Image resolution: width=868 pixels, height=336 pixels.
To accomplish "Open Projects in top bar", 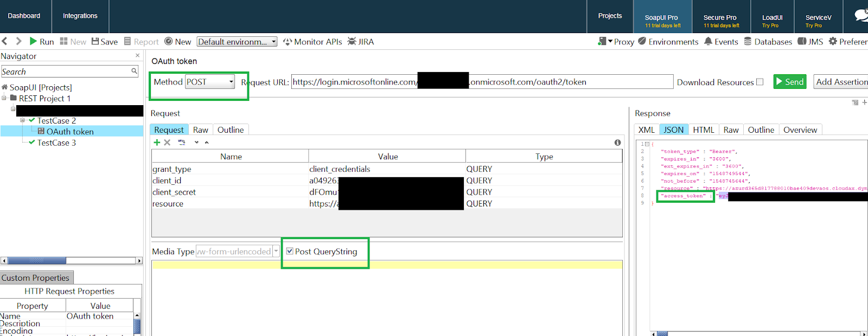I will coord(610,16).
